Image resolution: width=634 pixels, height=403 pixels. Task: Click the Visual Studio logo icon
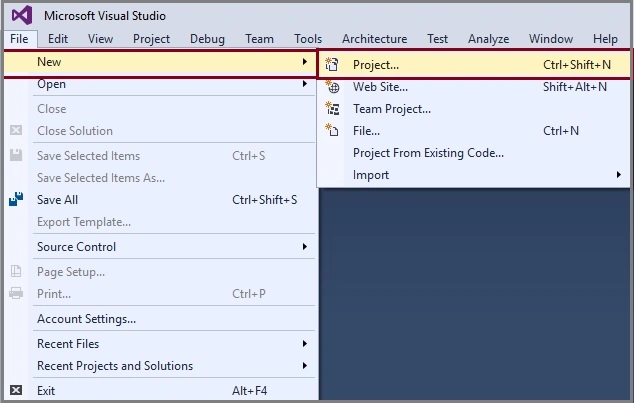(x=22, y=15)
